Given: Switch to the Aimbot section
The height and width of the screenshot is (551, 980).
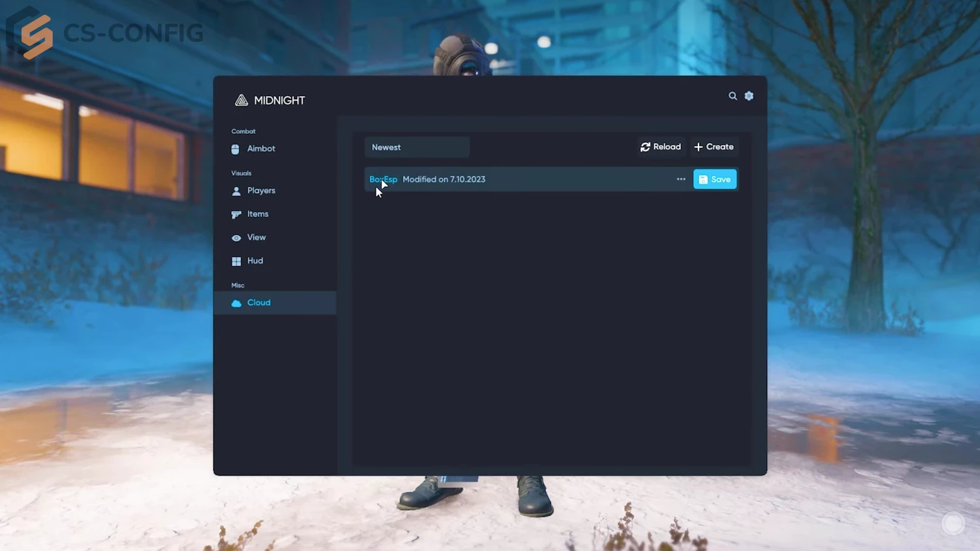Looking at the screenshot, I should pos(260,148).
